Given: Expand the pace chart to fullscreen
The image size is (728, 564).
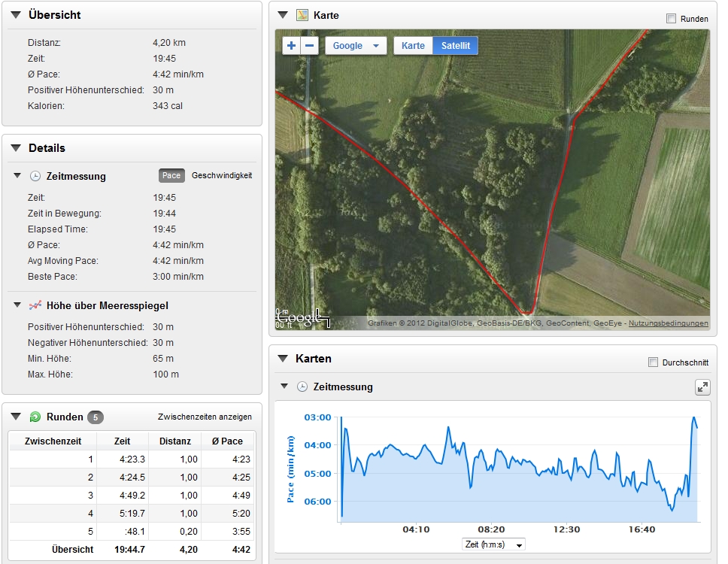Looking at the screenshot, I should click(x=702, y=387).
